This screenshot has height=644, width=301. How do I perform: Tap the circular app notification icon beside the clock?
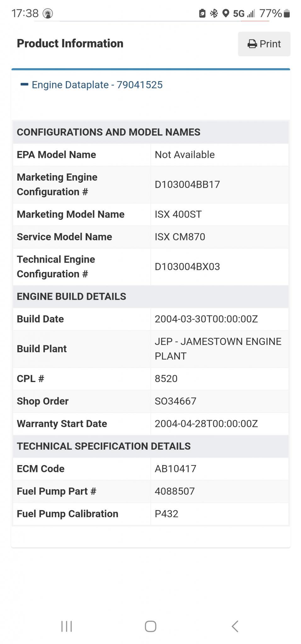pyautogui.click(x=48, y=14)
